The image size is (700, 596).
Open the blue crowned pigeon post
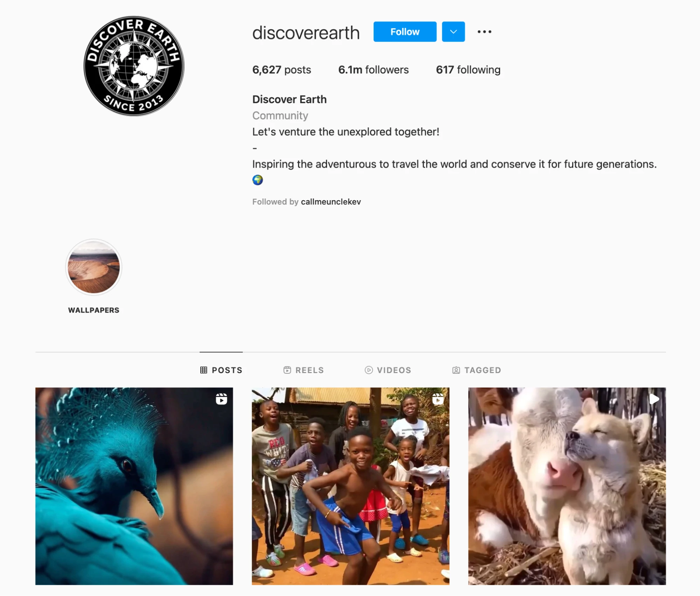click(134, 486)
